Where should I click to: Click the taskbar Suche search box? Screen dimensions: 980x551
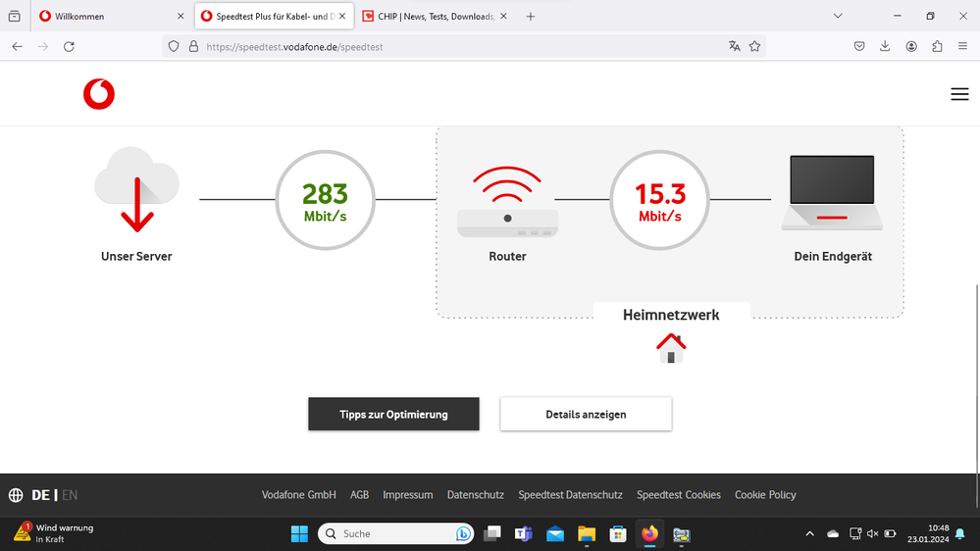click(x=396, y=534)
